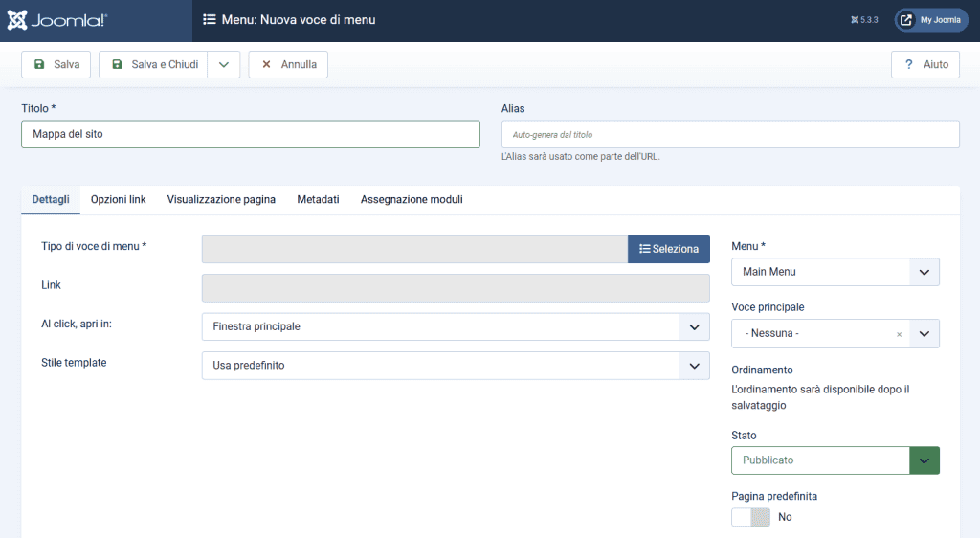Click the Joomla version 5.3.3 indicator

coord(864,20)
